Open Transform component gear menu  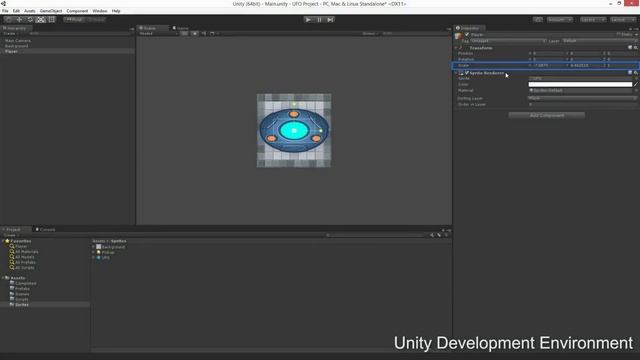tap(636, 48)
